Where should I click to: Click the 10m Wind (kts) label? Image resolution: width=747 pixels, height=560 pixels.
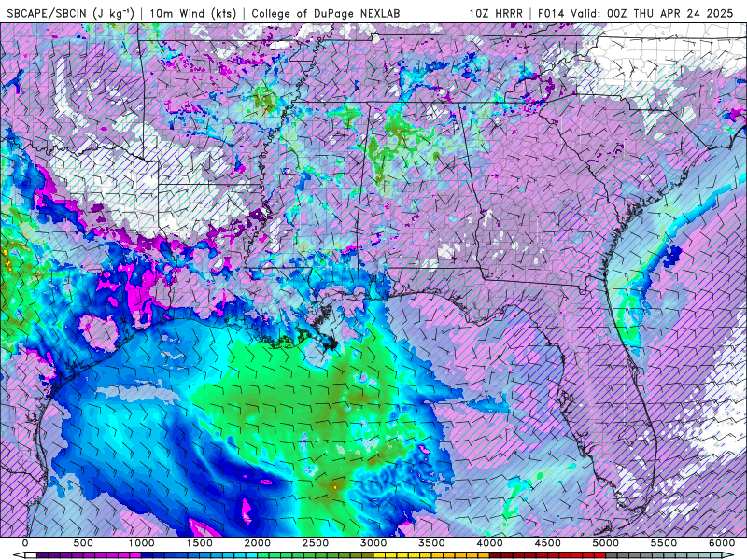192,13
